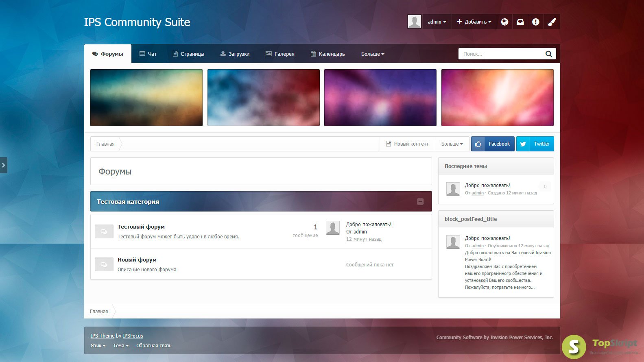Click the reply count 0 badge
Viewport: 644px width, 362px height.
point(545,187)
